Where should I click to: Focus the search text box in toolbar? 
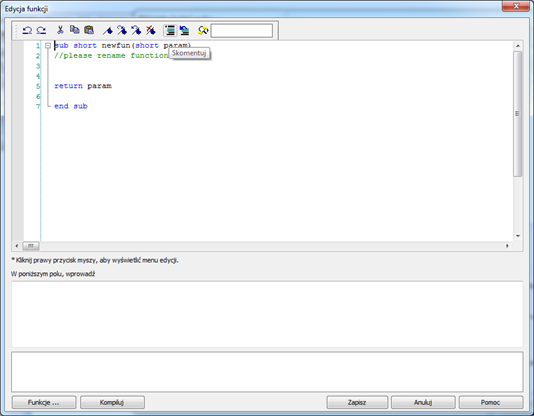tap(242, 31)
